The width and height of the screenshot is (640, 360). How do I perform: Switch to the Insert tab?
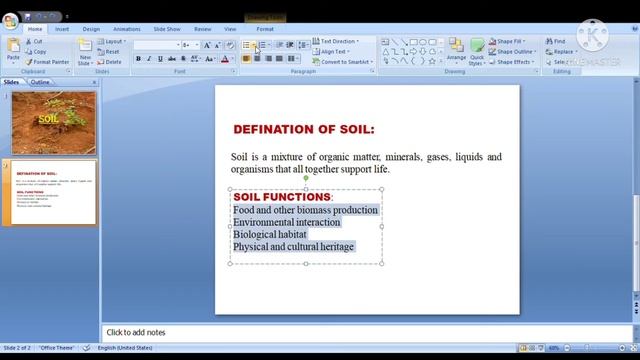(62, 29)
